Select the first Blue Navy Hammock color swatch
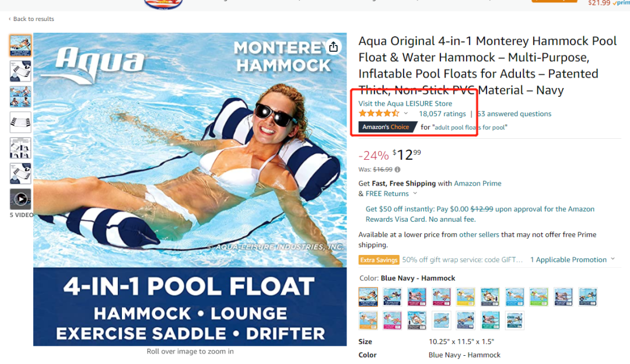The image size is (630, 364). point(368,297)
